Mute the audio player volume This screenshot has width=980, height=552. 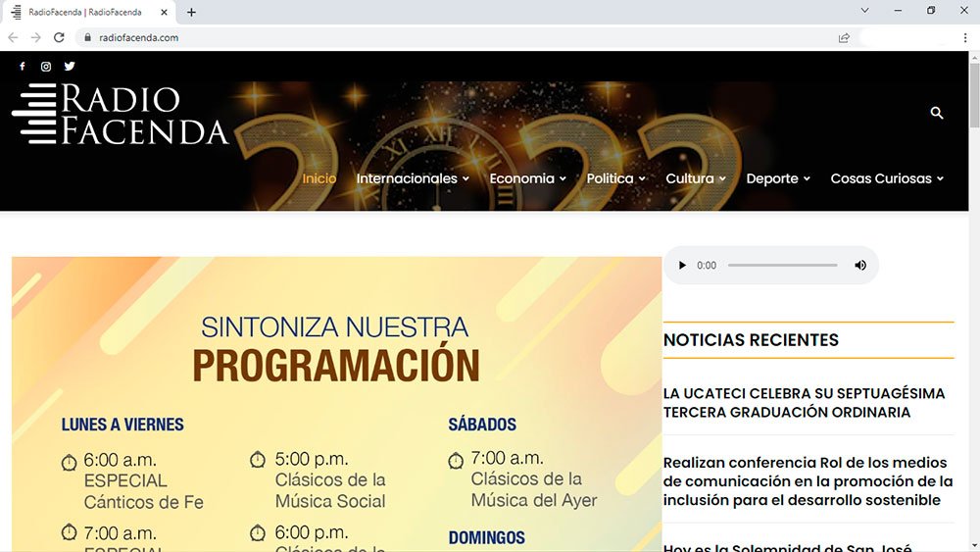point(860,265)
